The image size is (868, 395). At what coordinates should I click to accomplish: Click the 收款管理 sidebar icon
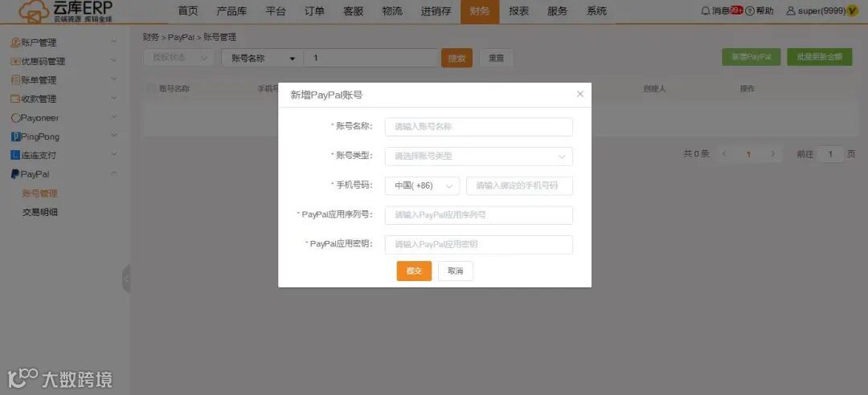15,99
